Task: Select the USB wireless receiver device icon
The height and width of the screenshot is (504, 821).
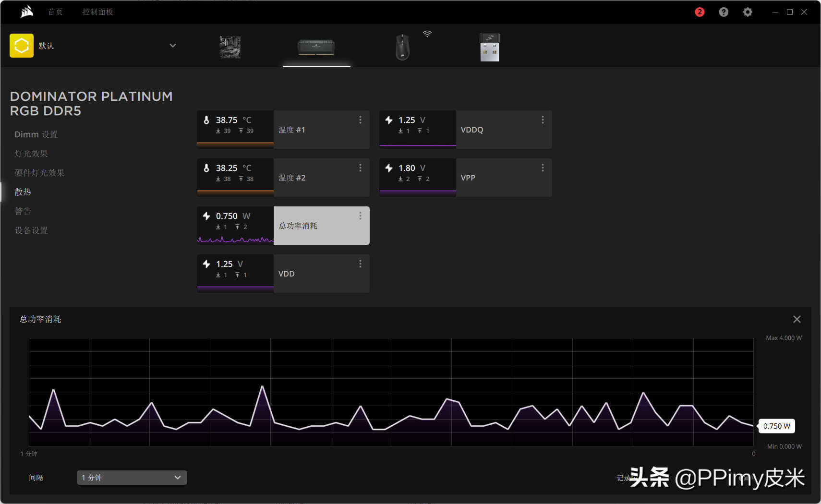Action: coord(490,48)
